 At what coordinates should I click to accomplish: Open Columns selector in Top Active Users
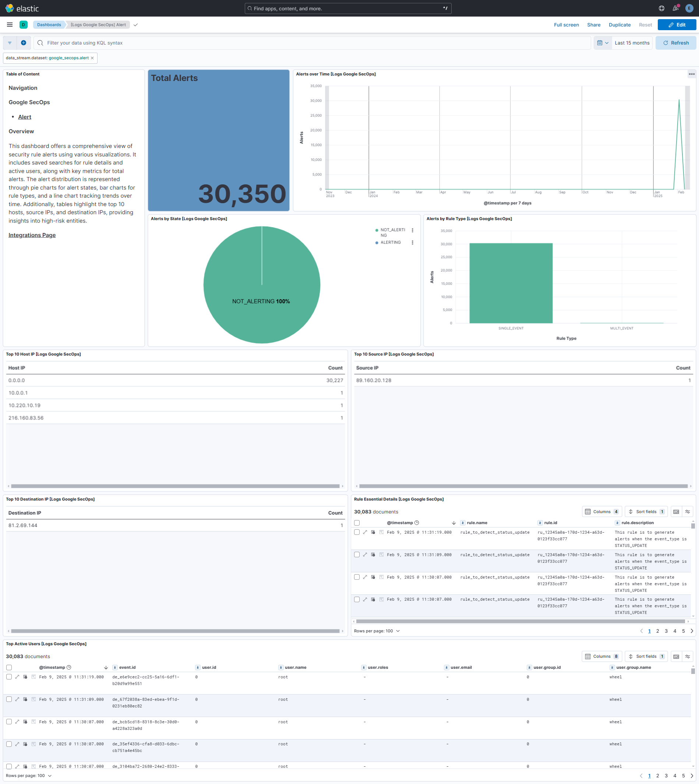coord(601,657)
